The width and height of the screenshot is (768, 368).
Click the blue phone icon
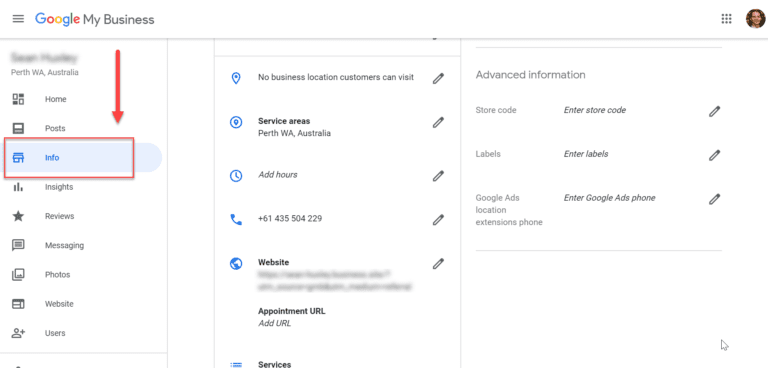click(236, 220)
